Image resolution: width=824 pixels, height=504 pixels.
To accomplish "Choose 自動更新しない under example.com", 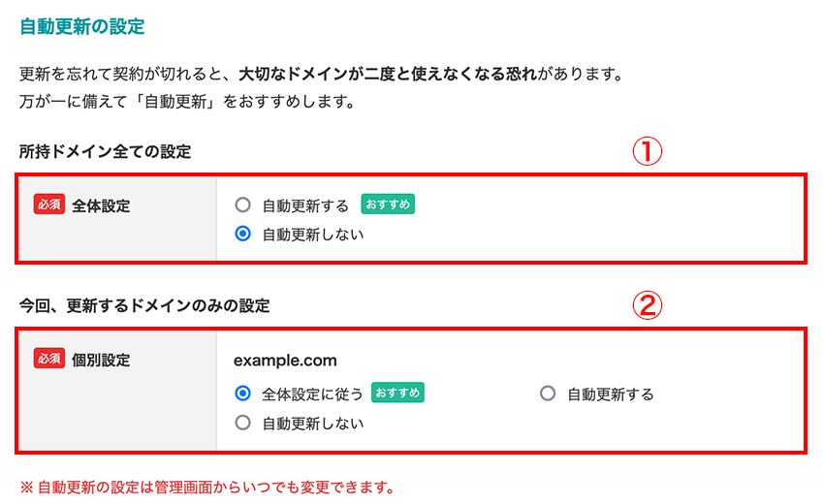I will 243,423.
